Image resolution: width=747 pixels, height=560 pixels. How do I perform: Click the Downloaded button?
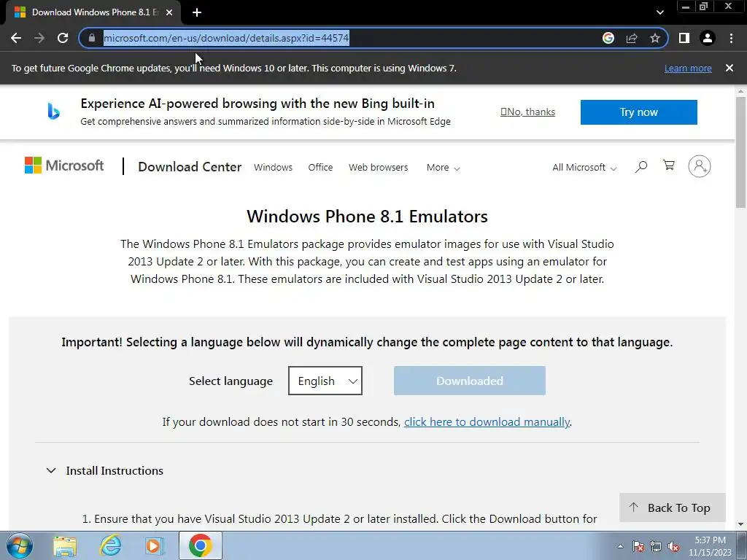470,381
